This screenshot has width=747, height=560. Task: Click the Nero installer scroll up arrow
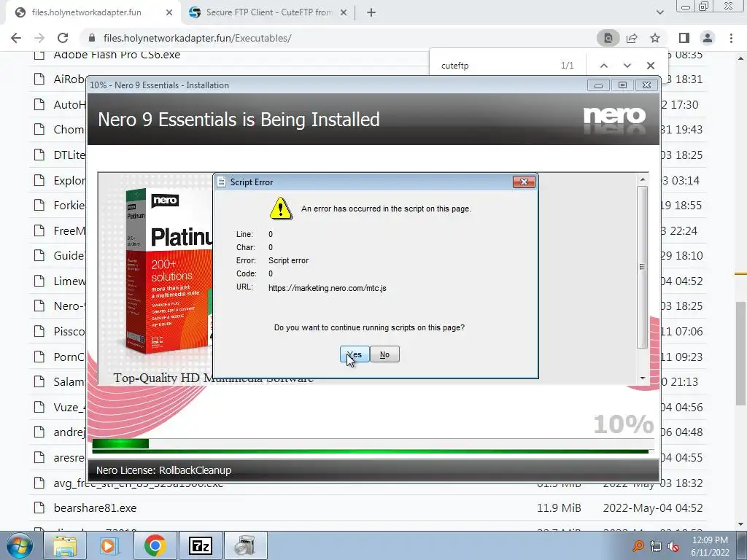point(642,179)
